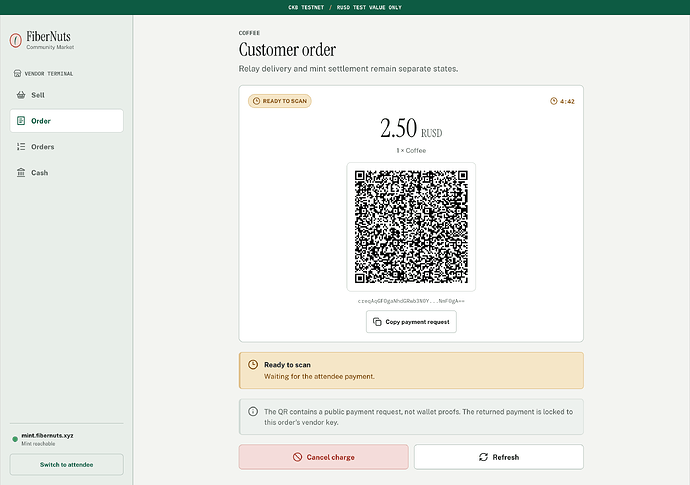Click the Cash bank icon

coord(21,173)
